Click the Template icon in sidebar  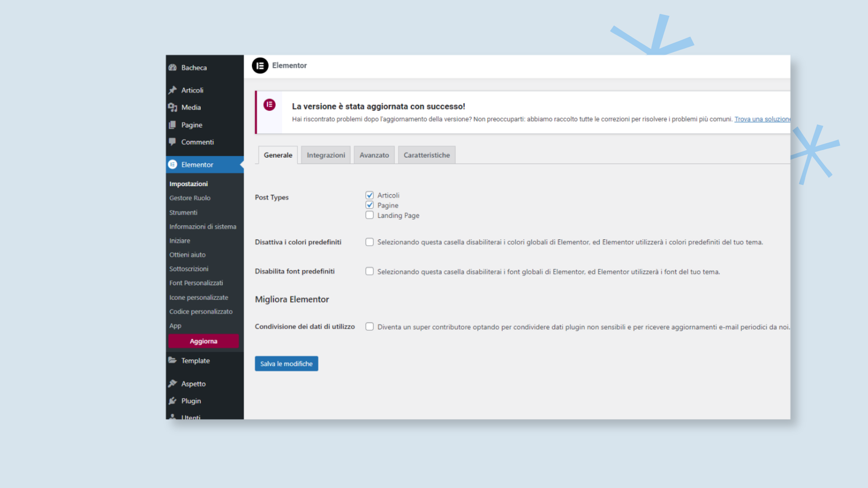[174, 361]
